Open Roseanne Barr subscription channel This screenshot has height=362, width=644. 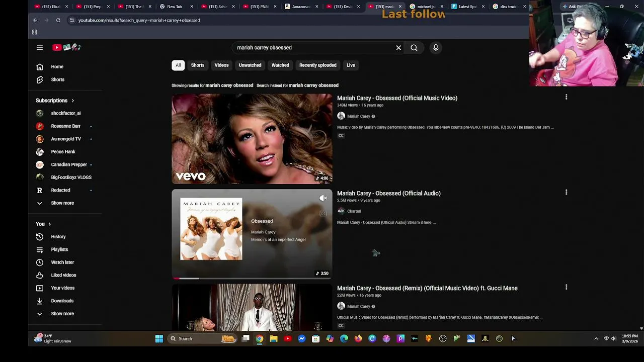point(65,126)
